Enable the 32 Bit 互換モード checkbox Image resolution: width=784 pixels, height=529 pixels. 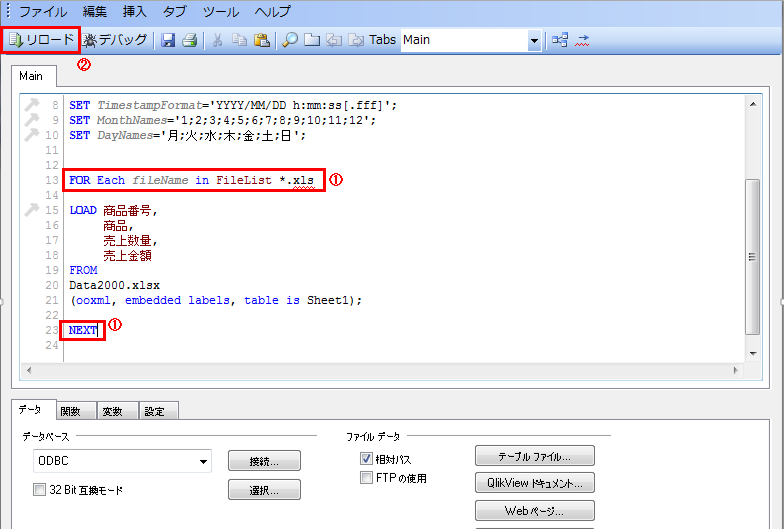click(x=39, y=490)
